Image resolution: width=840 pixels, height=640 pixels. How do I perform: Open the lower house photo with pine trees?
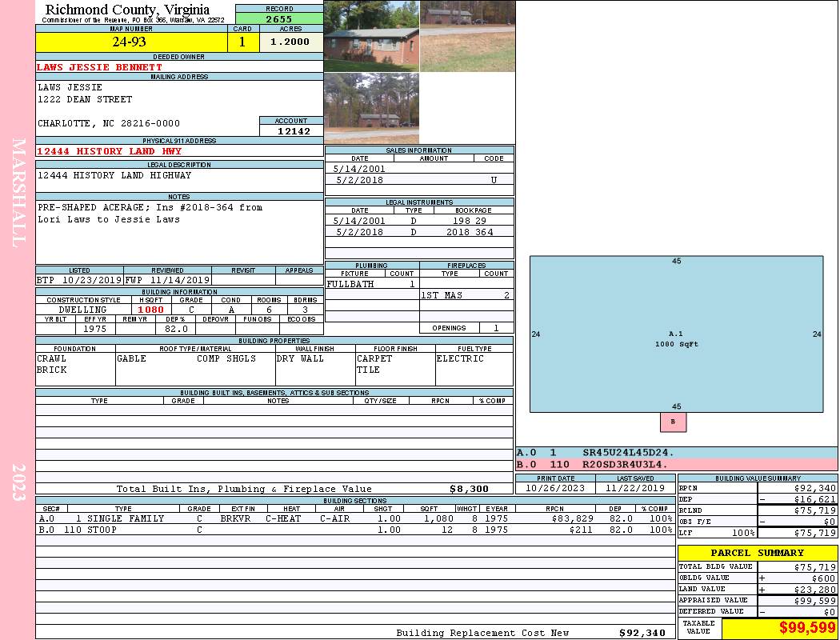371,108
